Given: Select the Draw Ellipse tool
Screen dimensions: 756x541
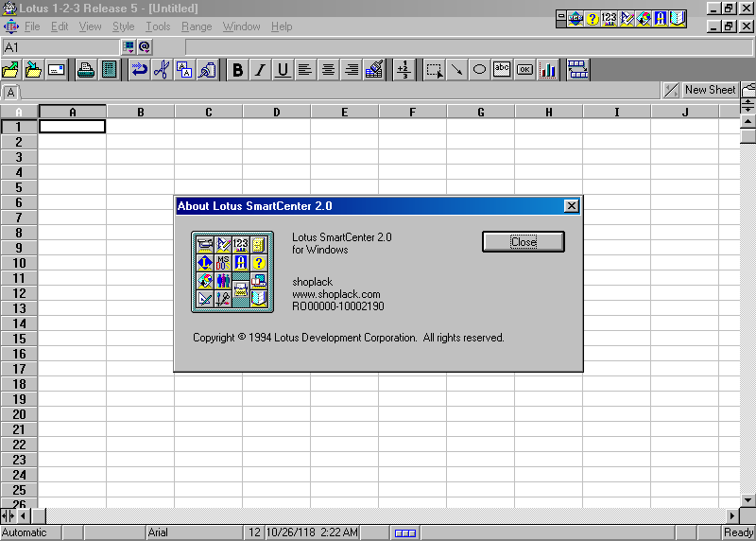Looking at the screenshot, I should (479, 70).
